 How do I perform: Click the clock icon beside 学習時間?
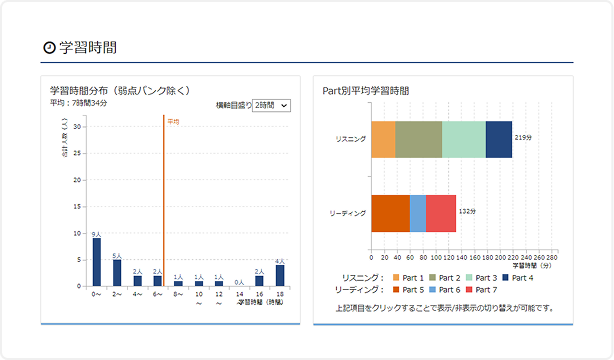pos(49,47)
